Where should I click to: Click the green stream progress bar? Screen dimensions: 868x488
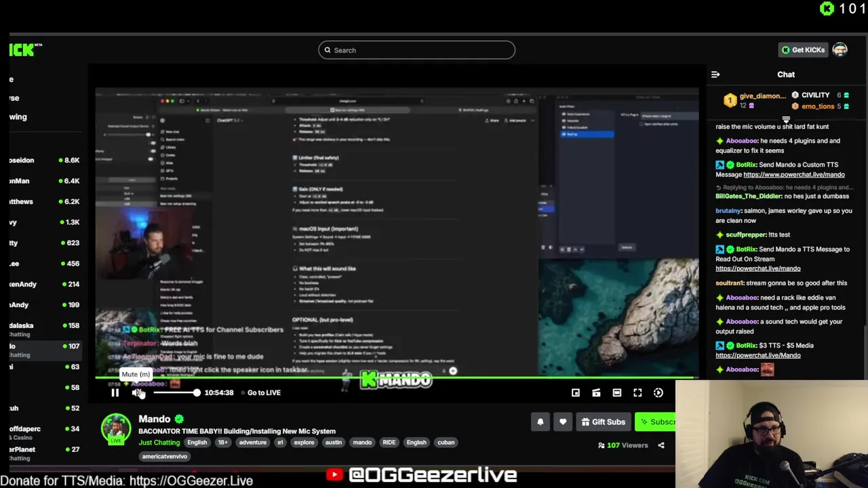[x=396, y=378]
